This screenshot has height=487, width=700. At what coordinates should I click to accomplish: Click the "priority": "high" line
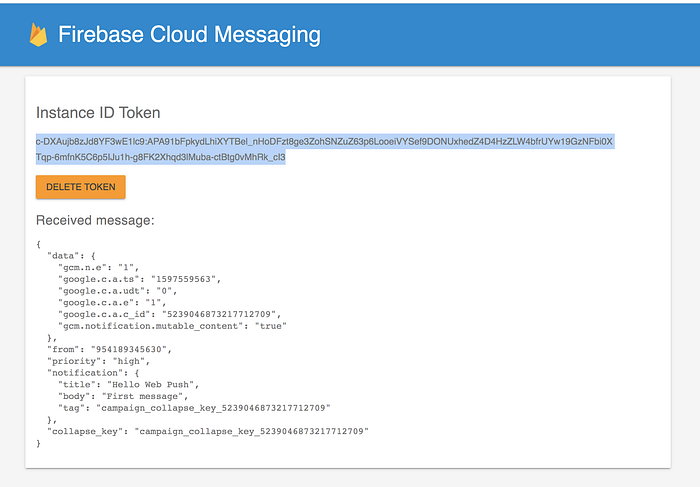coord(99,361)
